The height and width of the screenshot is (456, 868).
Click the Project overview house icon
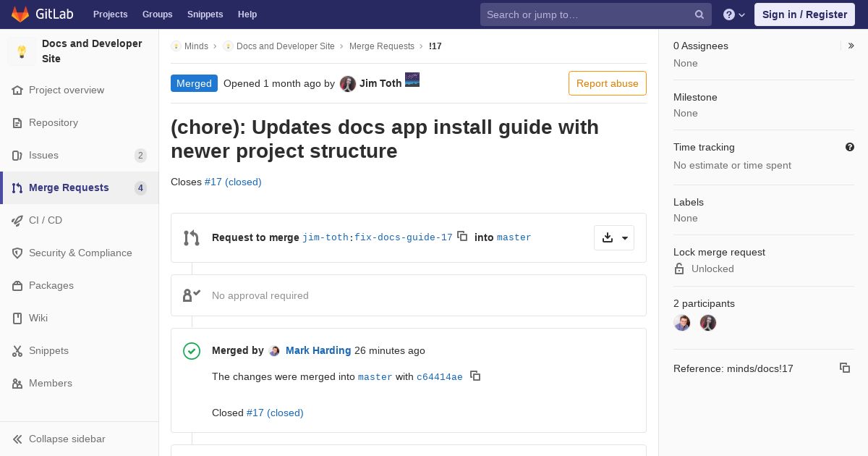click(17, 90)
